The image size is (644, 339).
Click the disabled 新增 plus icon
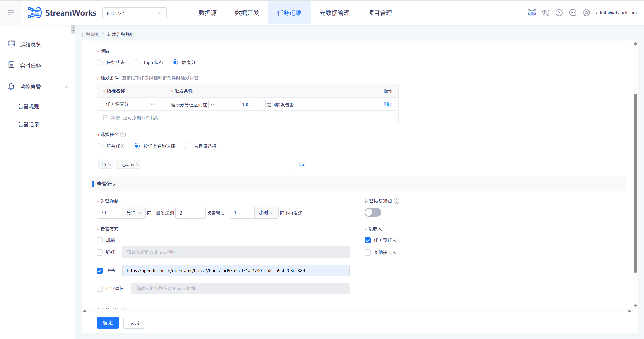pyautogui.click(x=106, y=118)
